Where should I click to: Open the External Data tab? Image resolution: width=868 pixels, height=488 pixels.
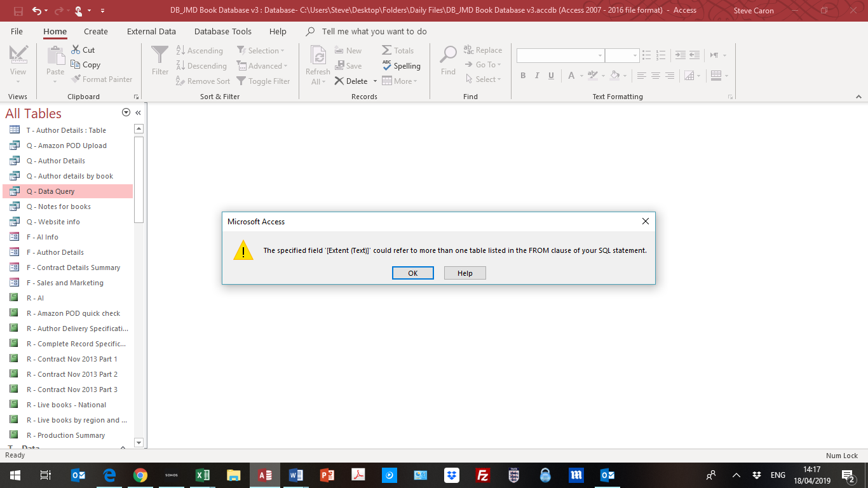(x=151, y=31)
